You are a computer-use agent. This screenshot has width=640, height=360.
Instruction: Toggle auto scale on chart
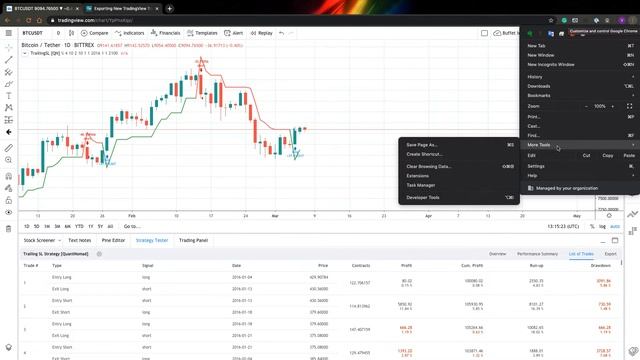[615, 227]
